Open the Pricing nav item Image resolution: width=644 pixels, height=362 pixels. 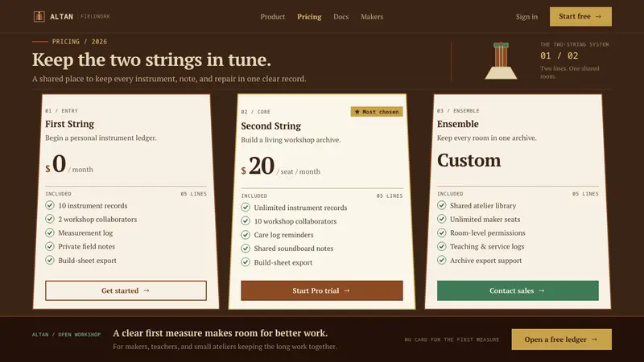[x=309, y=17]
